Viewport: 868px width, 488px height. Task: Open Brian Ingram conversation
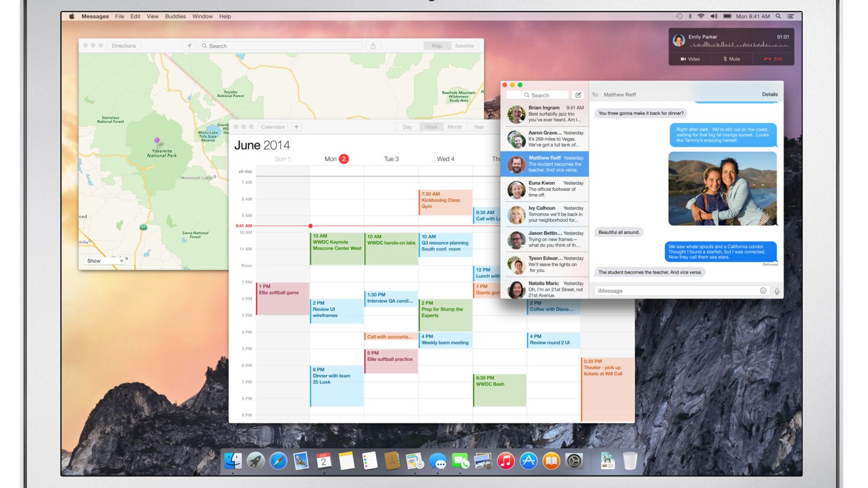pyautogui.click(x=544, y=114)
